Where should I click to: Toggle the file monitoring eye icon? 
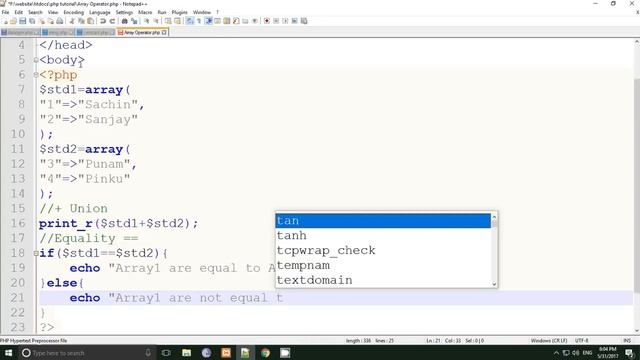pyautogui.click(x=255, y=21)
